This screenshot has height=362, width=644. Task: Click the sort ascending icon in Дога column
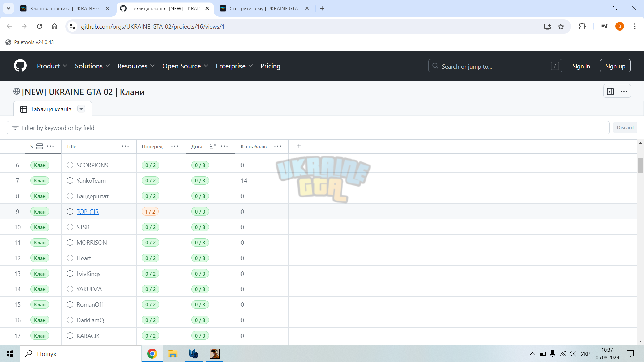[213, 146]
